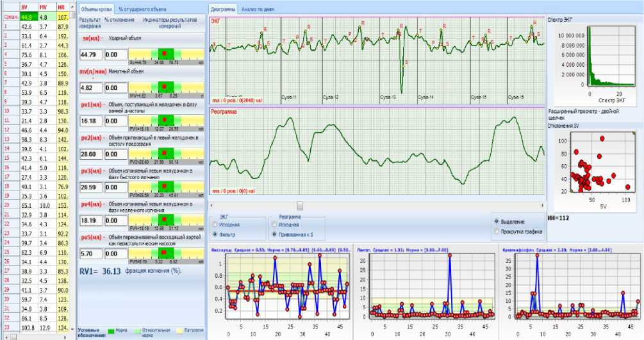Click Минутный объем label
Image resolution: width=644 pixels, height=340 pixels.
[126, 71]
